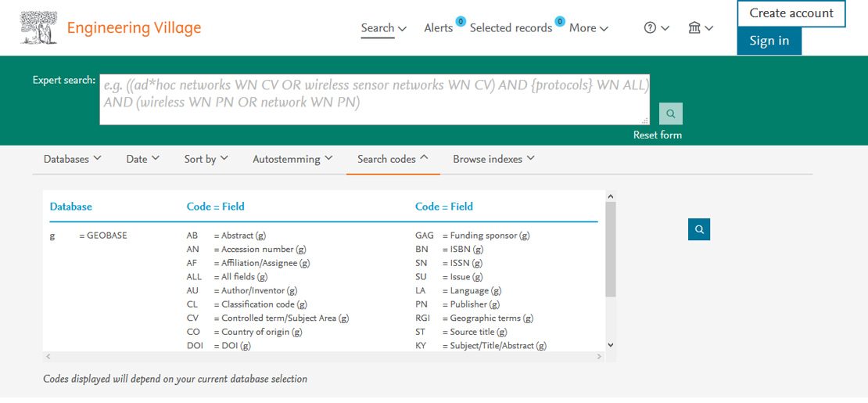868x403 pixels.
Task: Open the More menu in header
Action: pos(589,27)
